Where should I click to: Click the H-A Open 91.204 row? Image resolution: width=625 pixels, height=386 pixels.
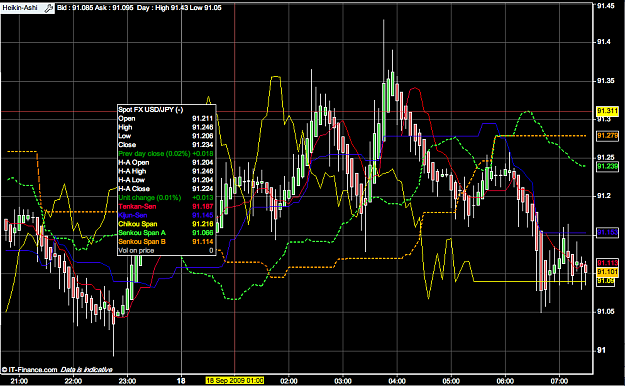point(166,162)
